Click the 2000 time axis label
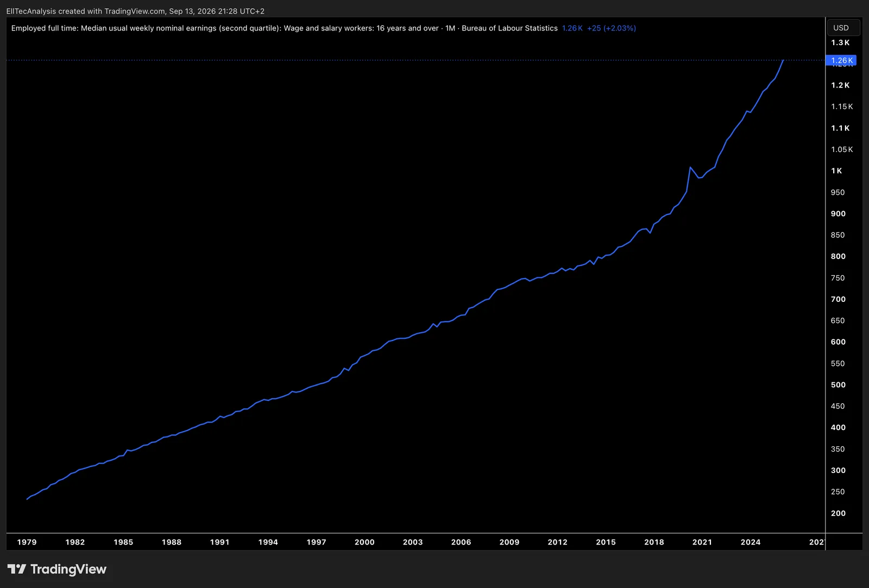This screenshot has width=869, height=588. (x=364, y=542)
